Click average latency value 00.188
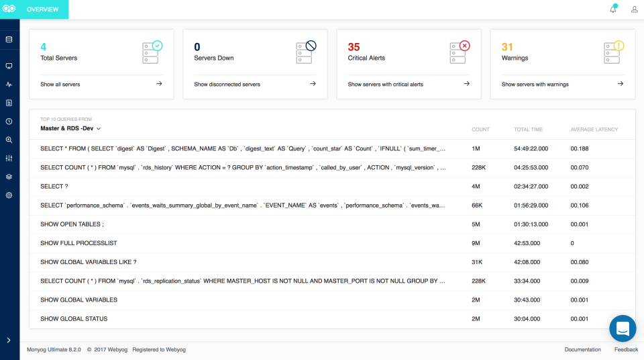 coord(580,148)
